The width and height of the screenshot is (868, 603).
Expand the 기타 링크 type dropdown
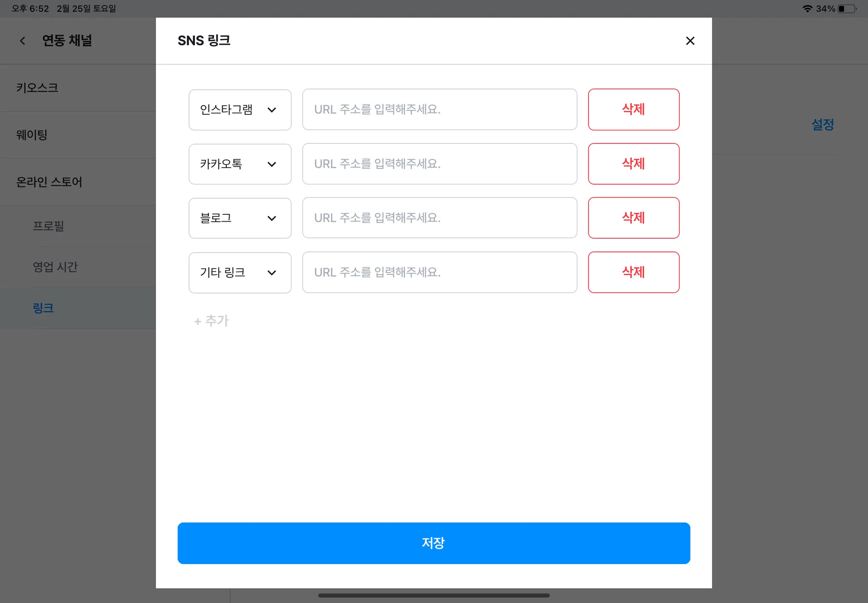point(240,272)
